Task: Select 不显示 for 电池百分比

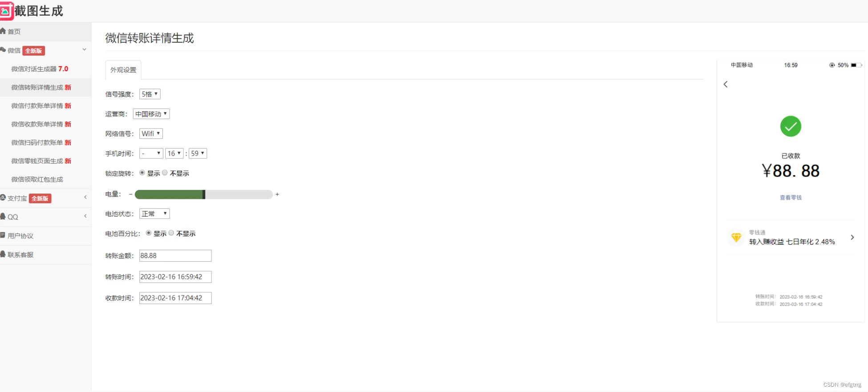Action: pyautogui.click(x=171, y=233)
